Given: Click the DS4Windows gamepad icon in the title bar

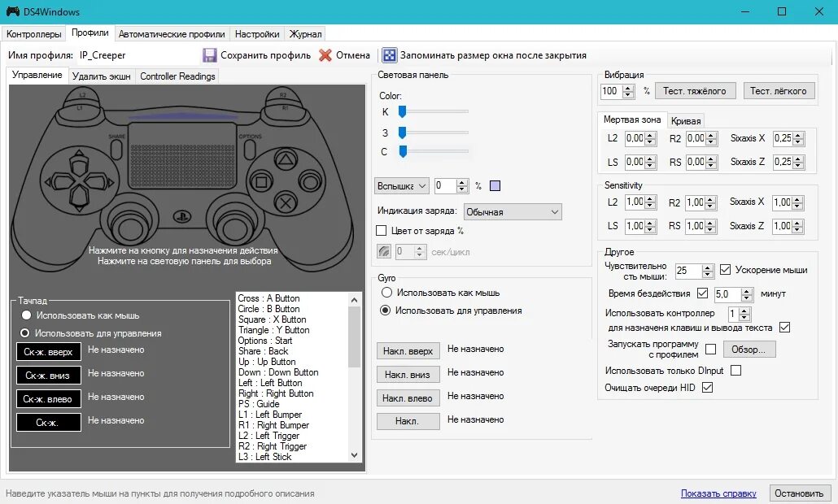Looking at the screenshot, I should (x=13, y=11).
